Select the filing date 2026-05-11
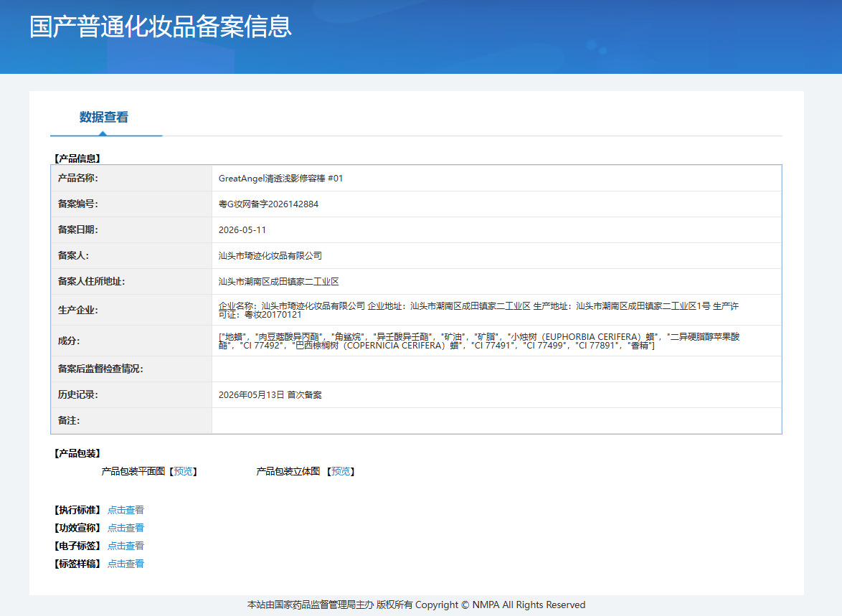842x616 pixels. pyautogui.click(x=242, y=230)
